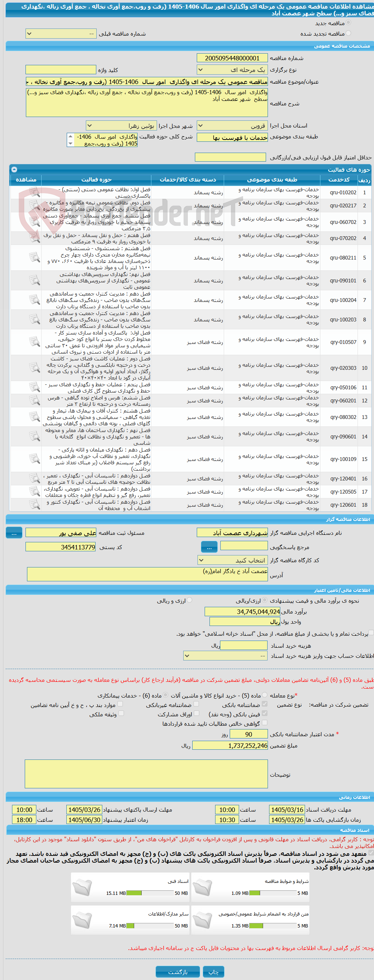Open view icon for row qru-100204

pos(34,300)
